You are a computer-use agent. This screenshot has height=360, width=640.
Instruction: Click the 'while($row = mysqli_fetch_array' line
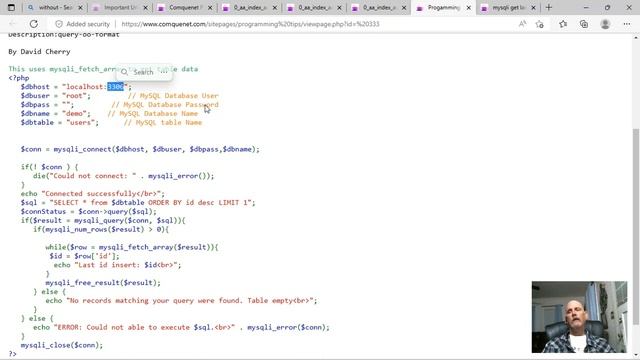[132, 247]
